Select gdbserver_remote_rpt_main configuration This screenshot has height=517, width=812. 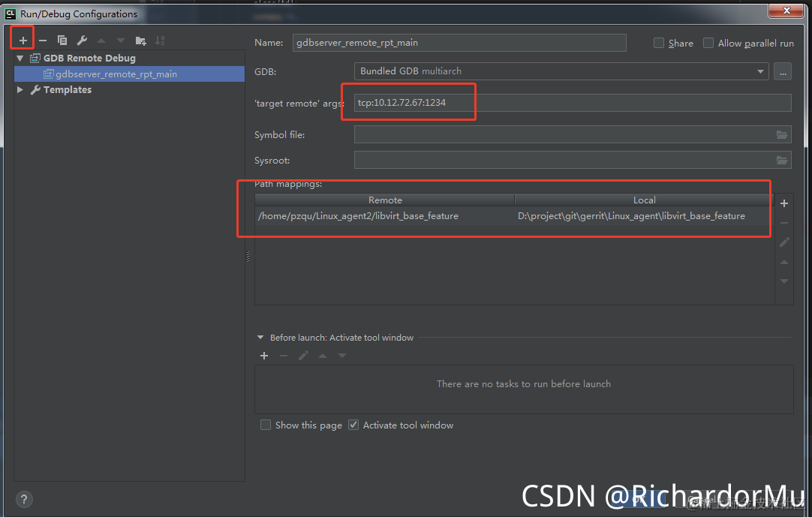(x=130, y=74)
